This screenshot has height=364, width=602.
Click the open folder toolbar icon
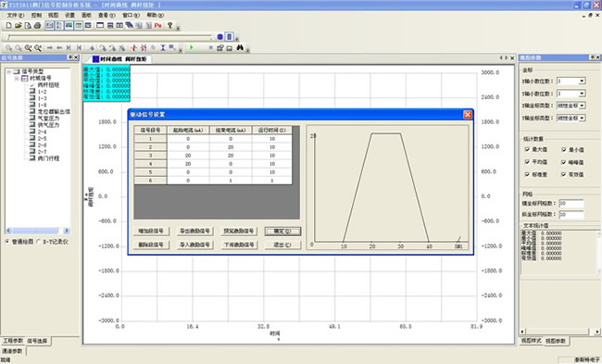coord(18,25)
